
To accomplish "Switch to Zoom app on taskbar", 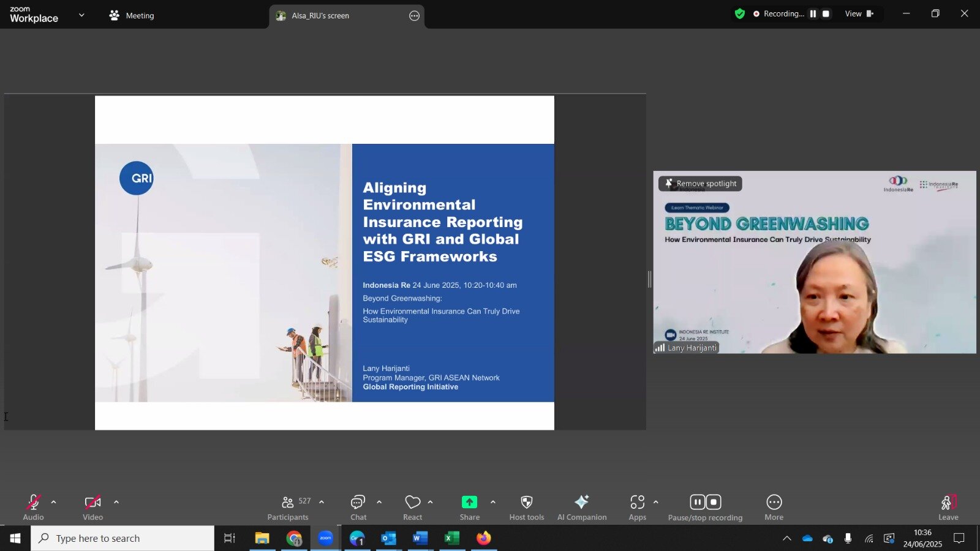I will pyautogui.click(x=325, y=538).
